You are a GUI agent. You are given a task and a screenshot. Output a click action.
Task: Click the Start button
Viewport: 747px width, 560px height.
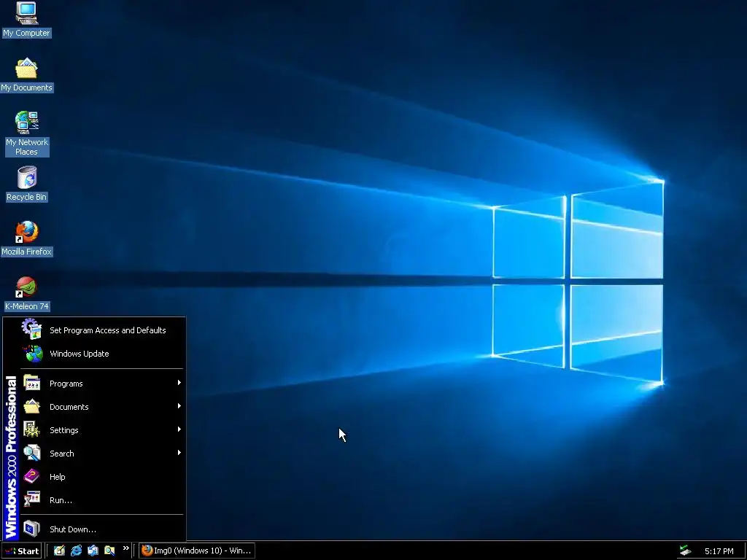tap(22, 551)
